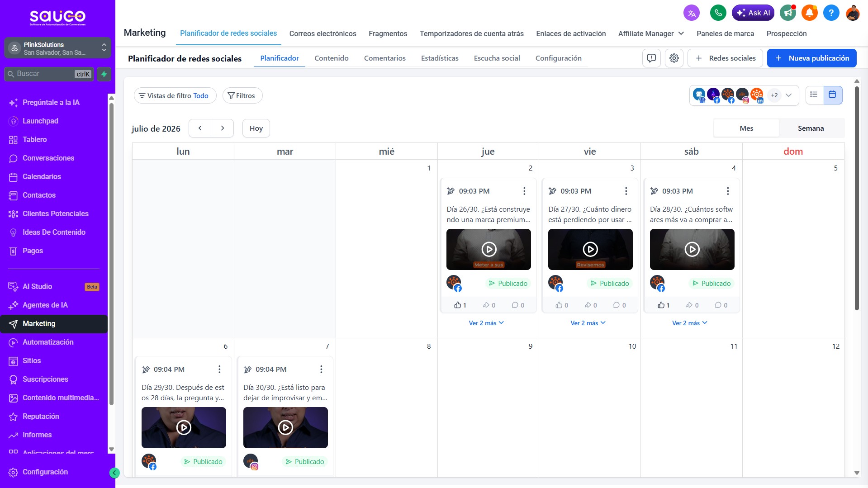The width and height of the screenshot is (868, 488).
Task: Open Prospección tab
Action: tap(787, 34)
